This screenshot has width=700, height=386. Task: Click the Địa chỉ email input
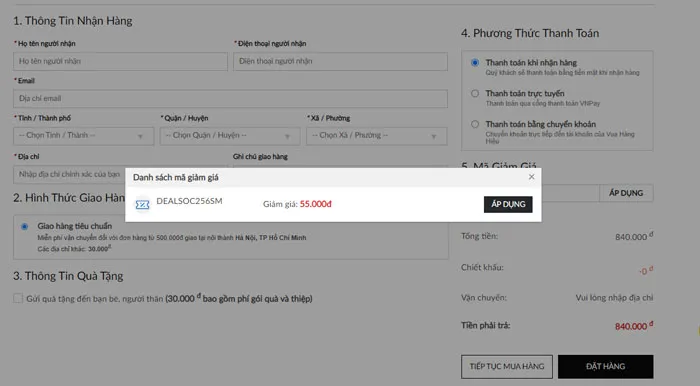click(x=230, y=98)
